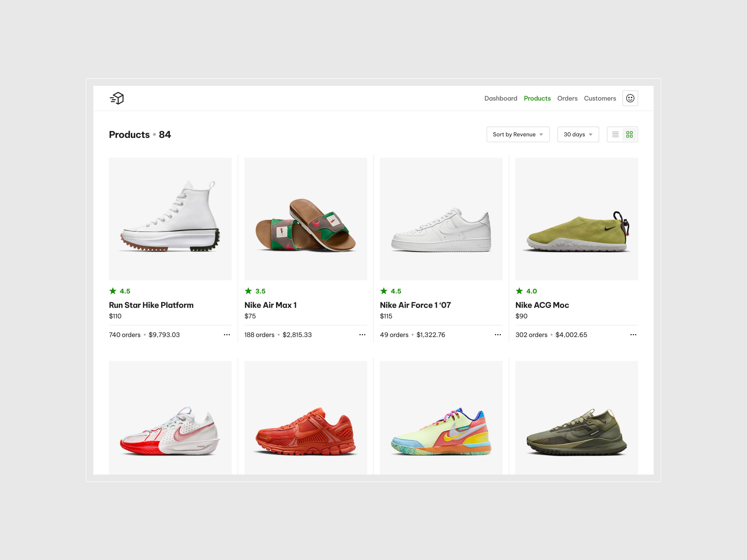Click the $90 price
Screen dimensions: 747x560
(x=521, y=316)
